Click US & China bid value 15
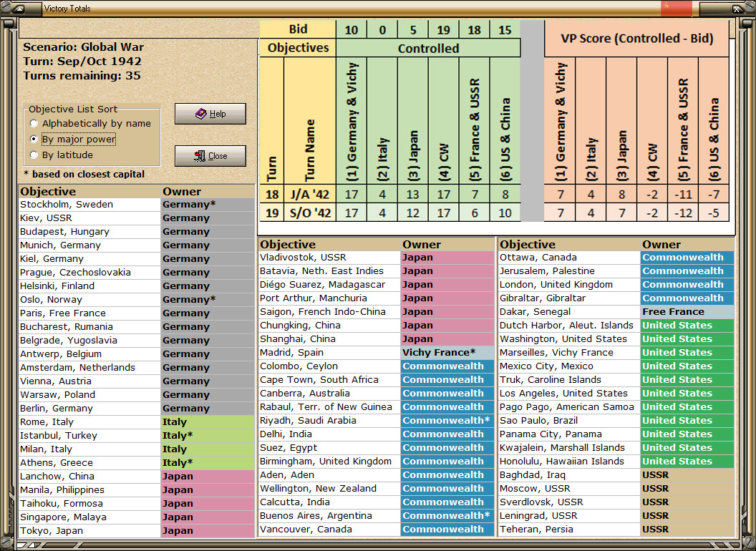The image size is (756, 551). [x=505, y=29]
